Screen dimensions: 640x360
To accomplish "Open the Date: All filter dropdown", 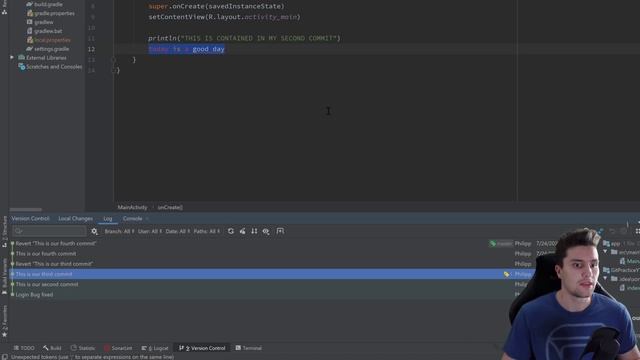I will click(178, 231).
